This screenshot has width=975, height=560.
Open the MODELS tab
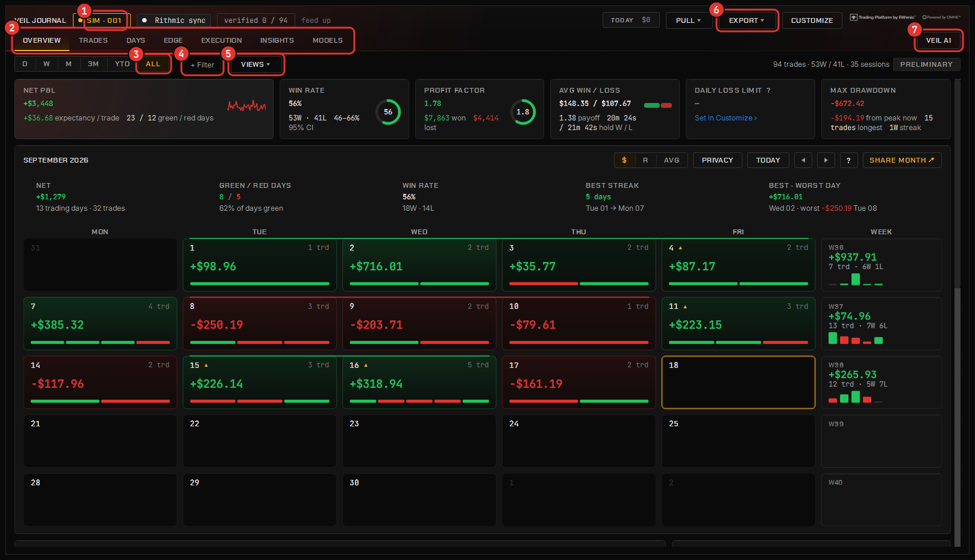pos(328,40)
